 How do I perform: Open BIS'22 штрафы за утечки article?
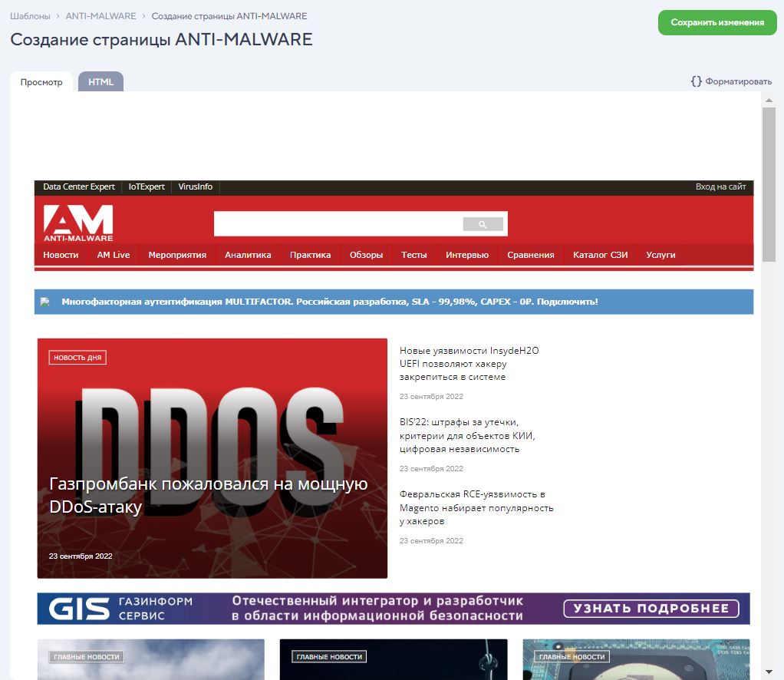[x=467, y=435]
